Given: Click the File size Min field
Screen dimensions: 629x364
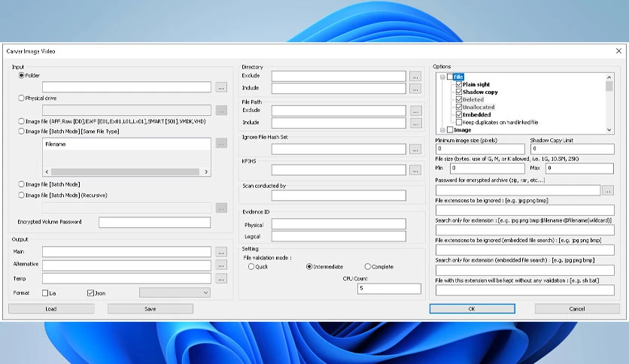Looking at the screenshot, I should coord(487,168).
